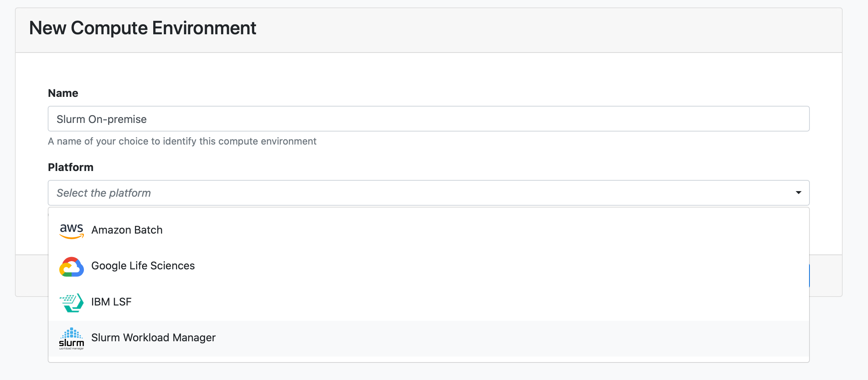Viewport: 868px width, 380px height.
Task: Click the form footer bar area
Action: point(32,276)
